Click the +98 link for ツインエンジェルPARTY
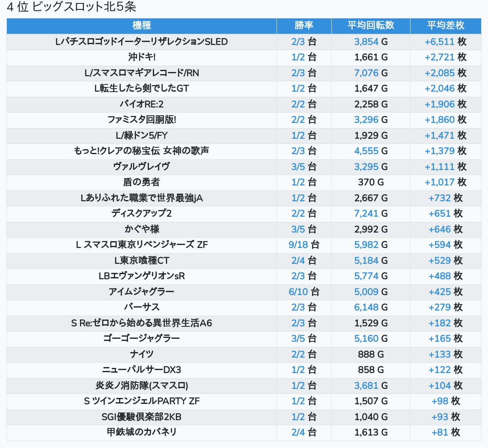Viewport: 488px width, 448px height. tap(440, 401)
